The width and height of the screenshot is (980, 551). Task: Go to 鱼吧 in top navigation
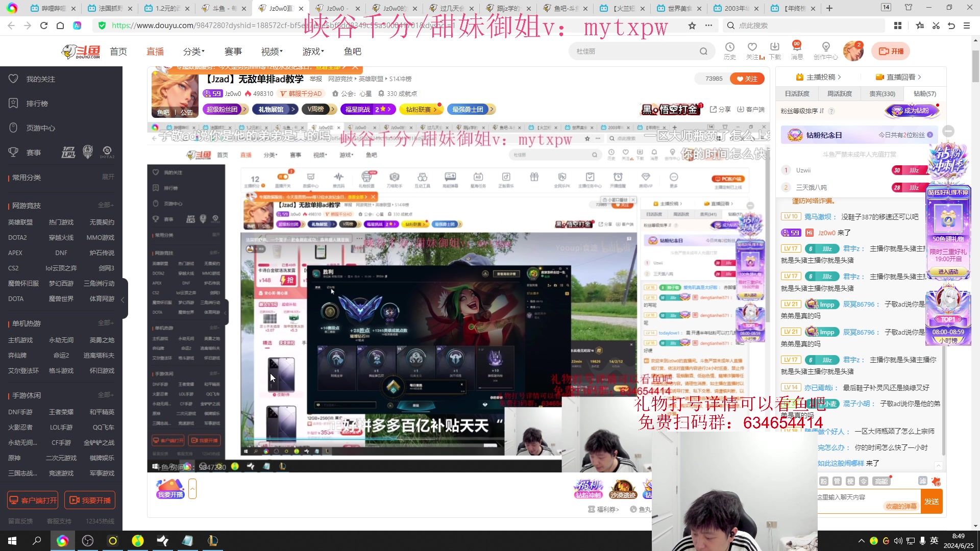(353, 51)
